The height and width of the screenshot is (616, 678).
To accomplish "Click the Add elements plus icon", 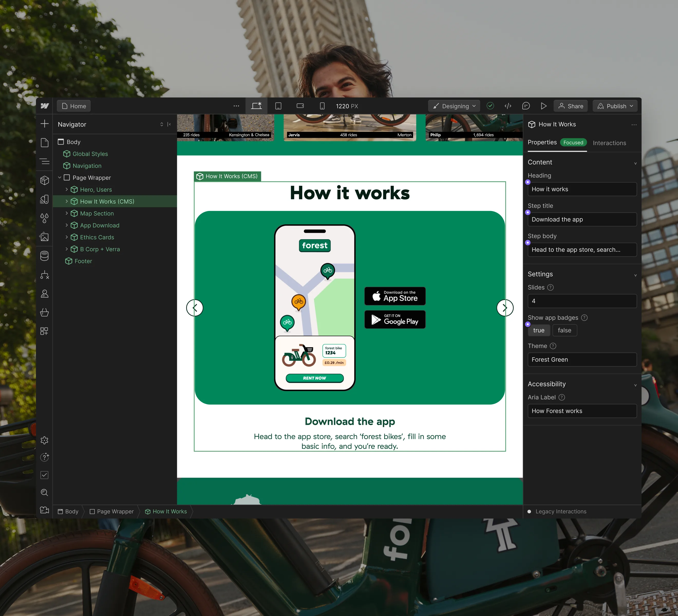I will point(44,124).
